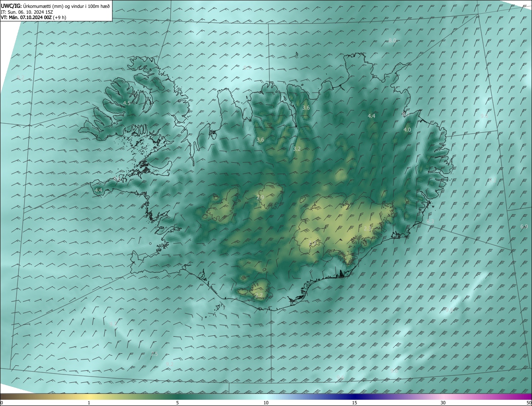Click the 4.0 value in the northeast
532x406 pixels.
[x=407, y=130]
